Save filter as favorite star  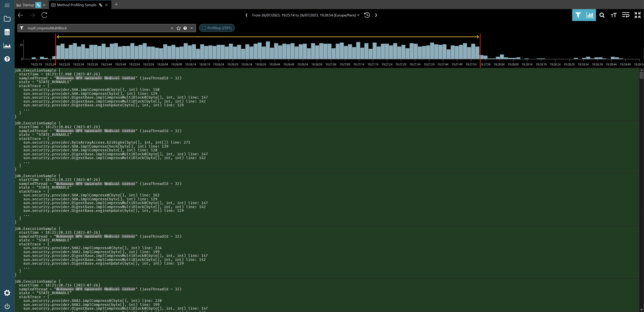point(179,28)
